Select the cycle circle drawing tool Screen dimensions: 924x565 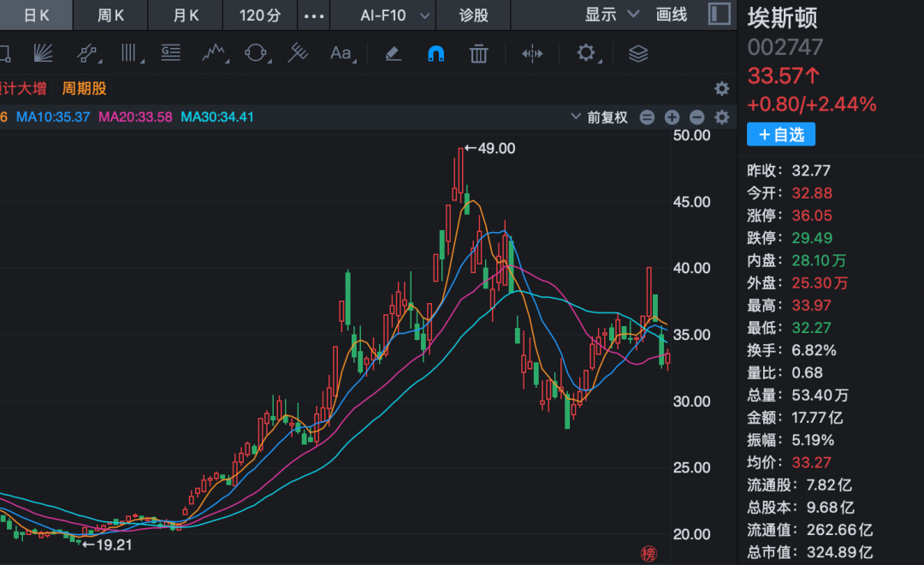pos(257,54)
